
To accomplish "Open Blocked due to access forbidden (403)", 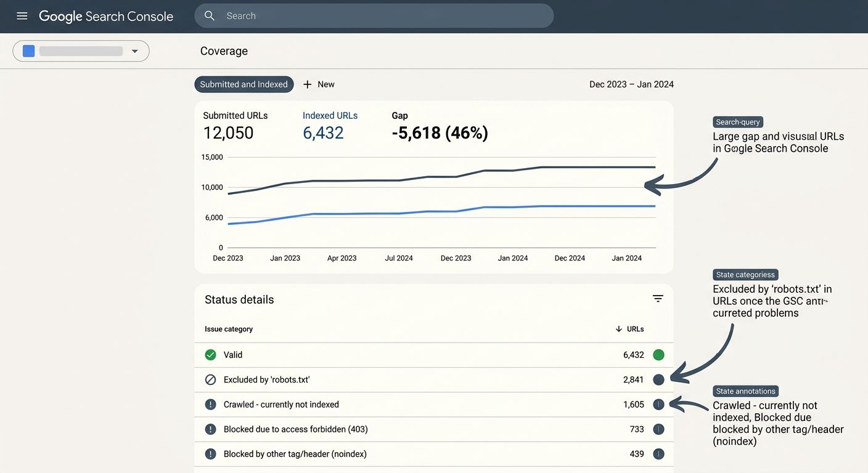I will click(434, 429).
